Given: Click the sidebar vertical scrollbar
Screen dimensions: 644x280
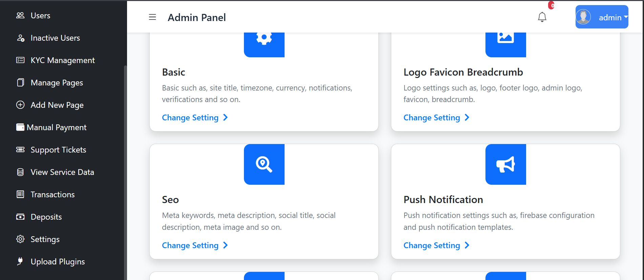Looking at the screenshot, I should point(125,169).
